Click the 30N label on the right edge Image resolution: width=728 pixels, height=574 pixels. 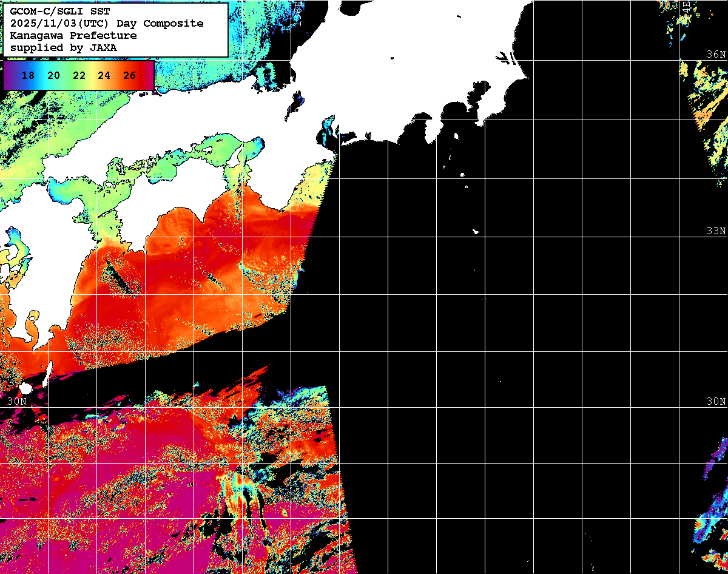pos(716,401)
